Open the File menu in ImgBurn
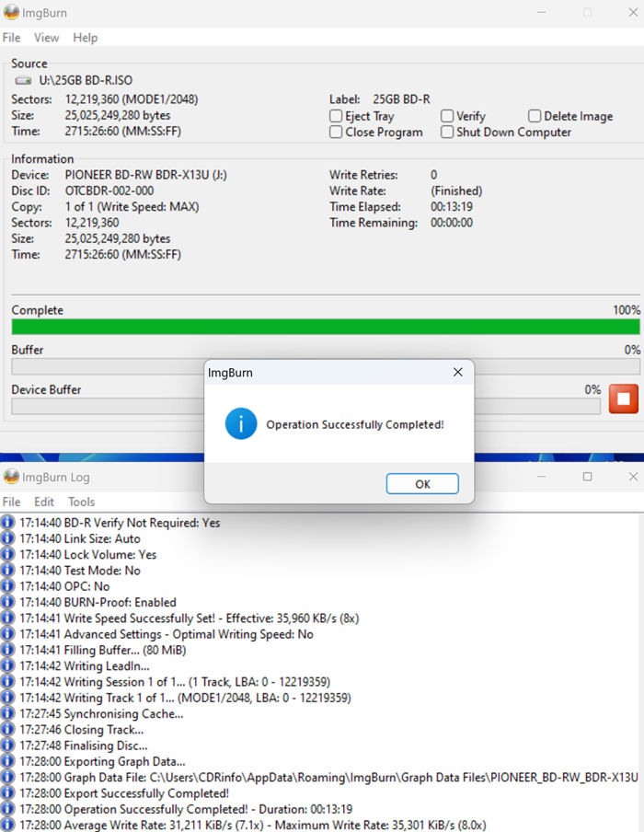The height and width of the screenshot is (832, 644). [12, 38]
